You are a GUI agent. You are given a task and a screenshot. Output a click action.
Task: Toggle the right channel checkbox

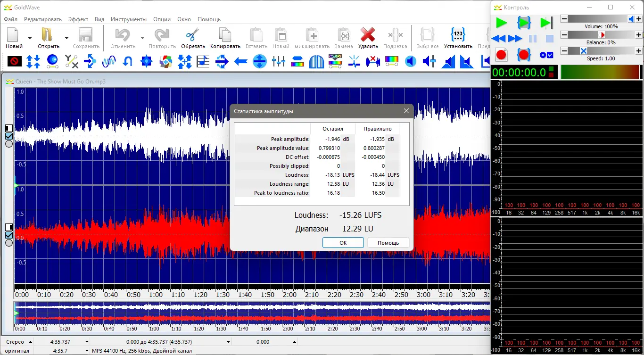8,235
